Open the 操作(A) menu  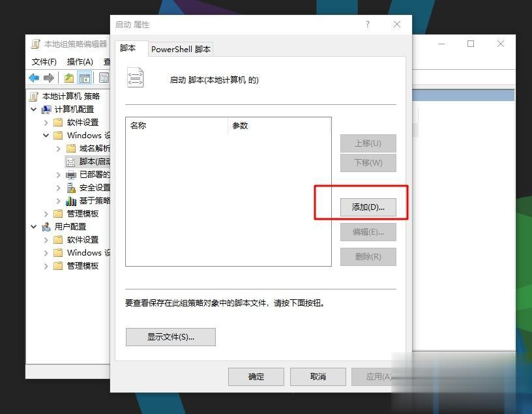tap(80, 62)
